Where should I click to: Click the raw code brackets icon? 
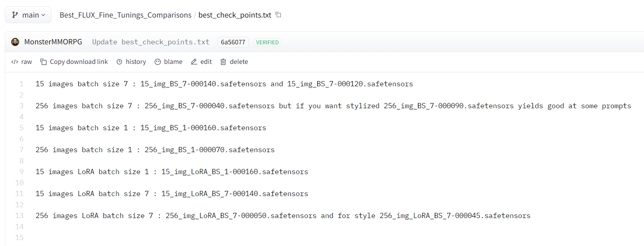15,62
